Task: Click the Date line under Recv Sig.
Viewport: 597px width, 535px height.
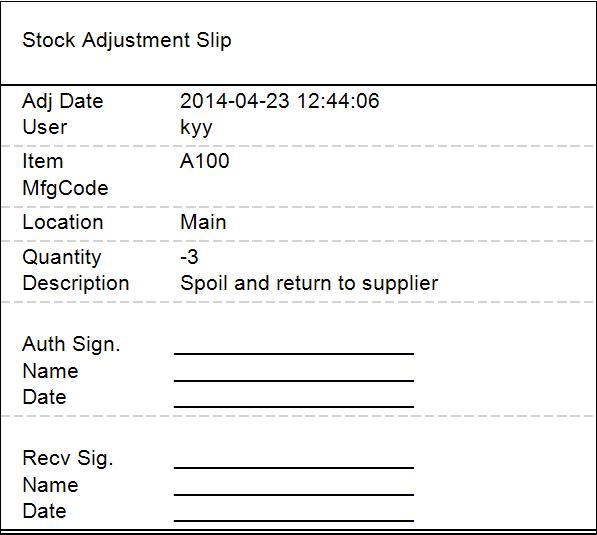Action: (294, 521)
